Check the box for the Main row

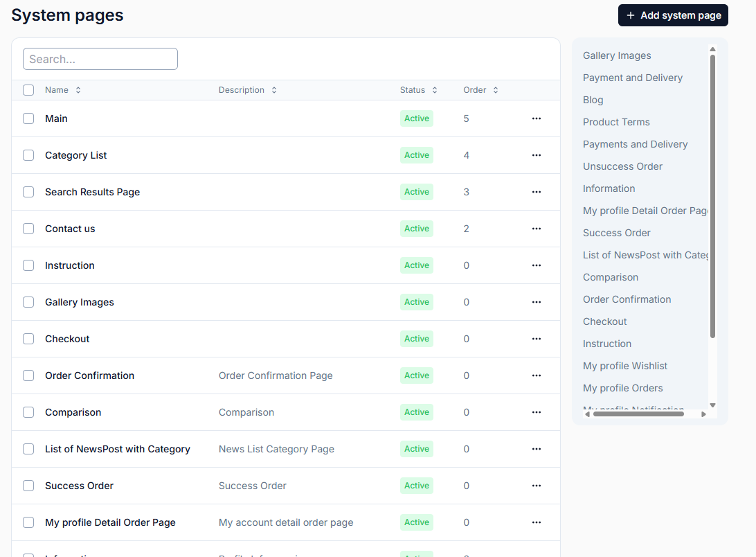coord(28,118)
